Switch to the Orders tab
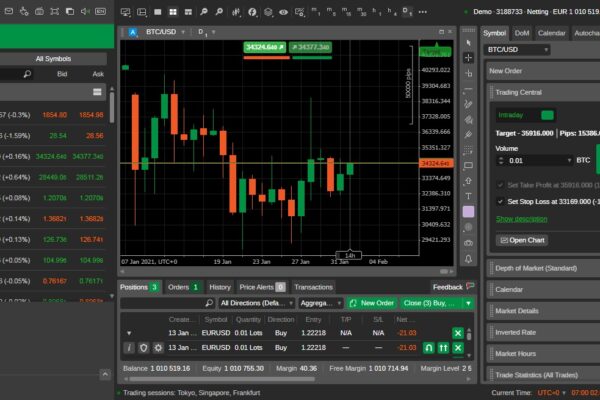Image resolution: width=600 pixels, height=400 pixels. tap(183, 287)
